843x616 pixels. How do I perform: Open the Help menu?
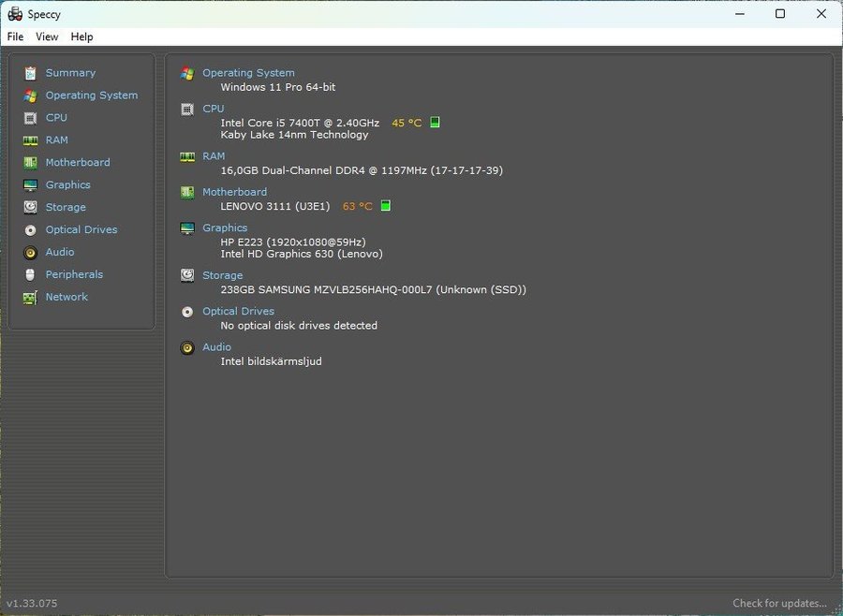point(81,37)
